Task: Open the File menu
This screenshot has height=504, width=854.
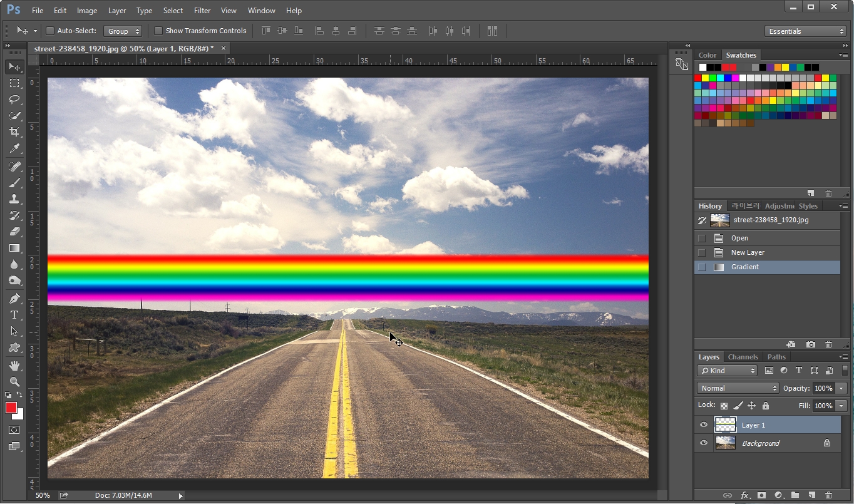Action: [38, 11]
